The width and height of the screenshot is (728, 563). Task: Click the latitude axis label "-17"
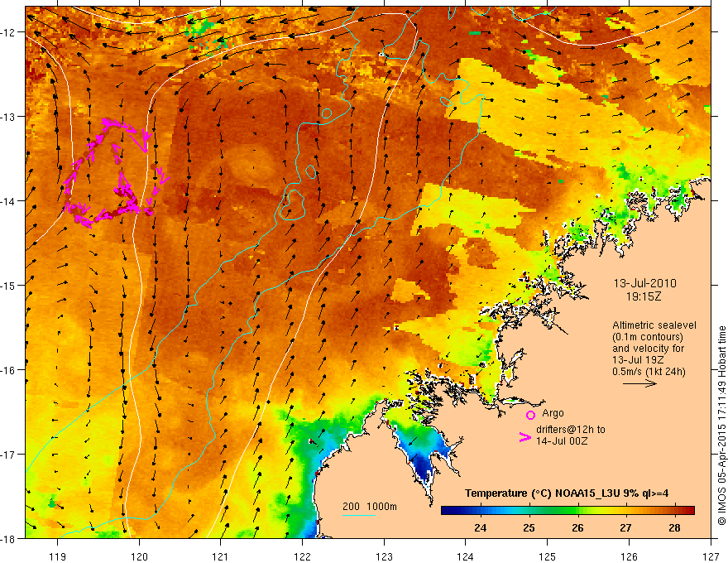pos(8,455)
